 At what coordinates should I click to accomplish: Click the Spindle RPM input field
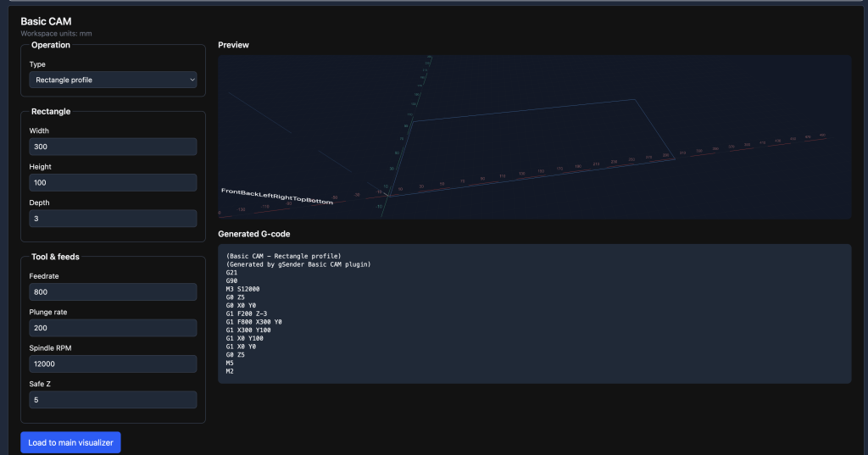[x=113, y=363]
